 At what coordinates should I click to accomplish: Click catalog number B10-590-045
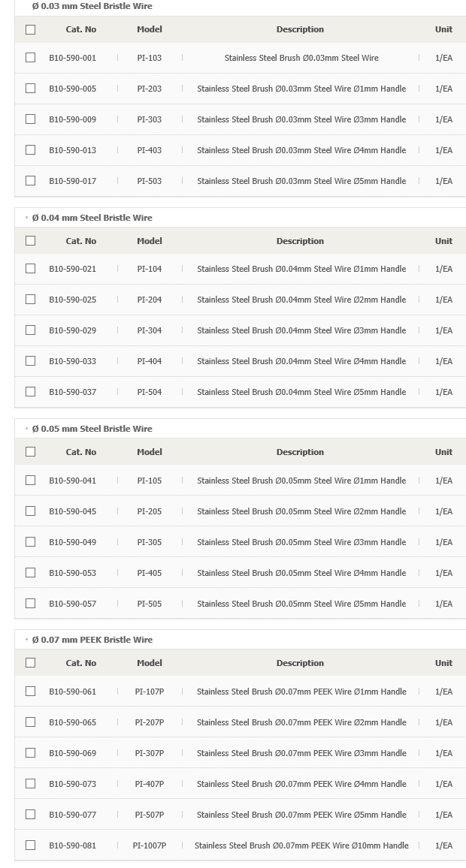tap(73, 511)
